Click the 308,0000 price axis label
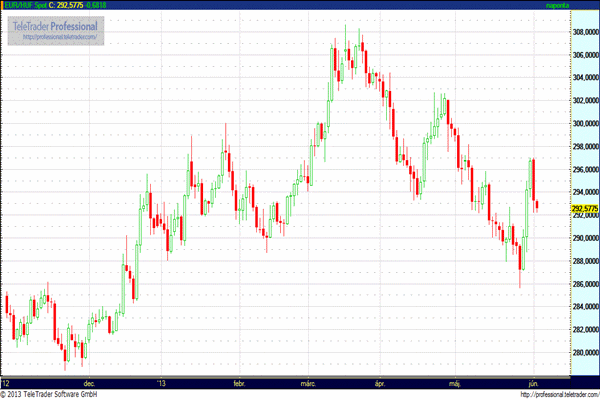This screenshot has height=400, width=600. point(584,31)
